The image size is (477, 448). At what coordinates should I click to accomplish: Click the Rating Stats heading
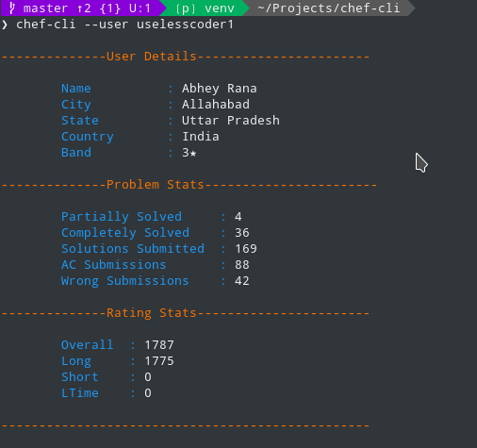tap(152, 313)
